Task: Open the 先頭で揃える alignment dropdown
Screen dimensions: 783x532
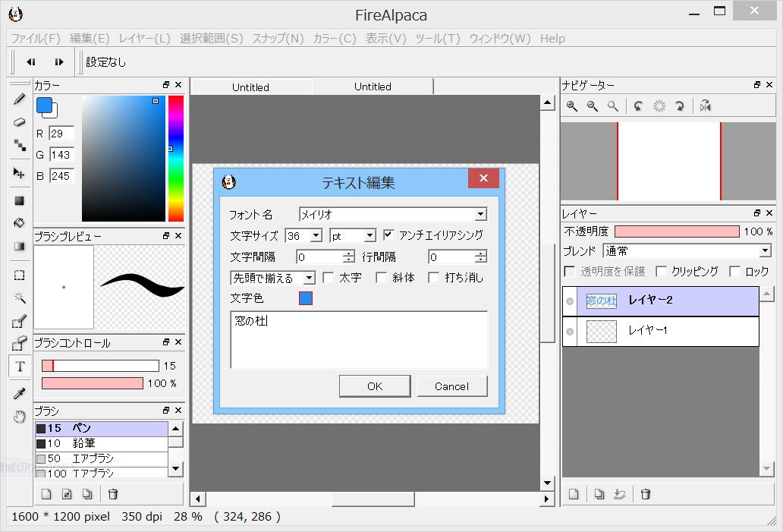Action: [310, 277]
